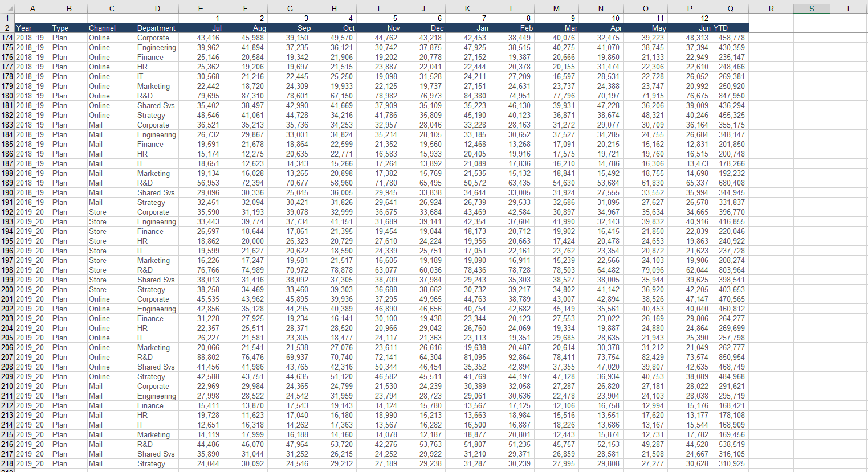
Task: Select row 192 header
Action: [7, 212]
